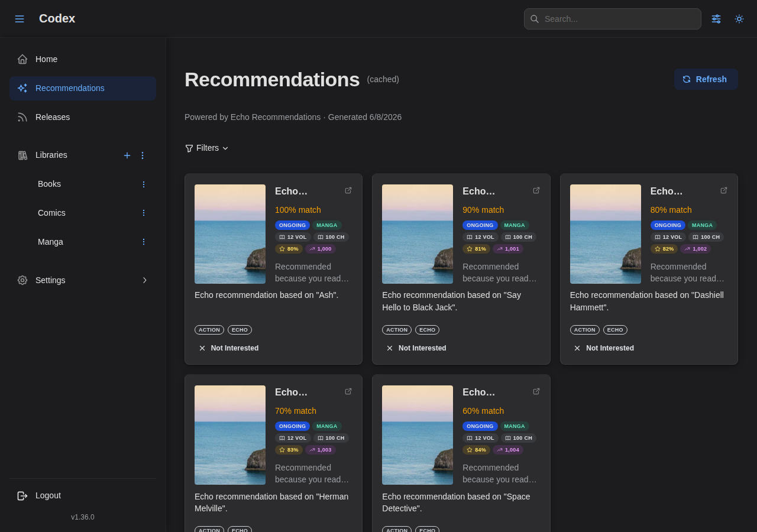Open external link on 70% match card
This screenshot has height=532, width=757.
[348, 391]
